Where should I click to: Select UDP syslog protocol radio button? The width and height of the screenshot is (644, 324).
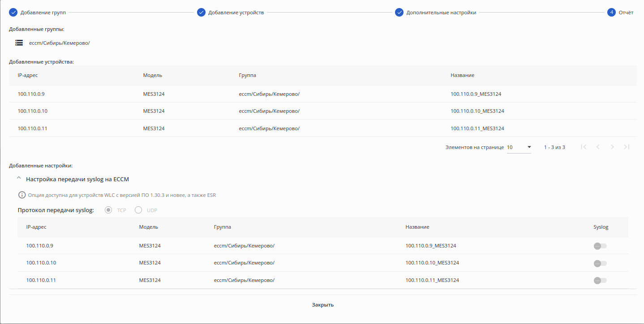click(138, 210)
